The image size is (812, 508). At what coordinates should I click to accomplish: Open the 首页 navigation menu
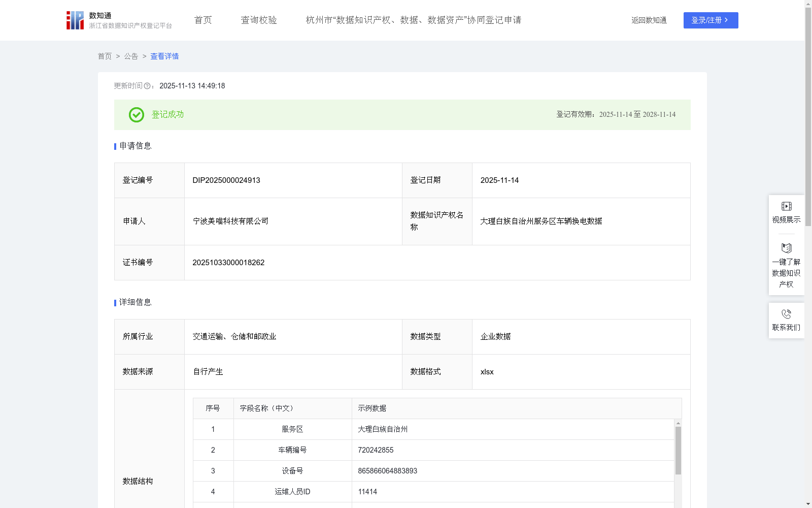click(202, 20)
